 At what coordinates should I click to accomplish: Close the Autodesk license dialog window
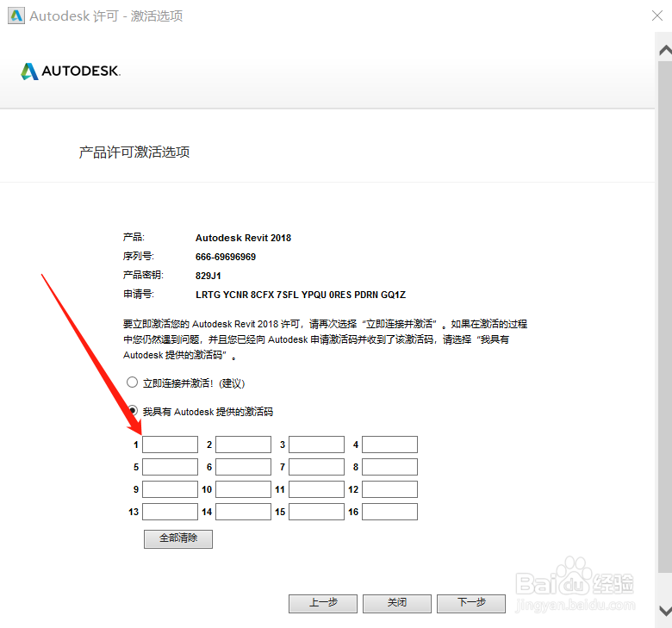[x=657, y=16]
